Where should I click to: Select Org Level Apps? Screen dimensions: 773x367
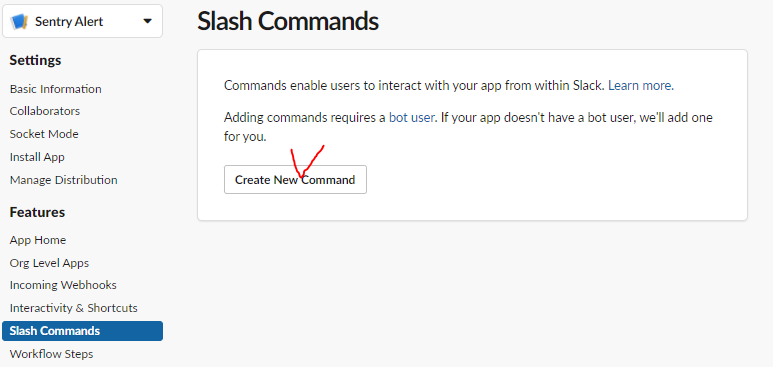click(x=49, y=263)
